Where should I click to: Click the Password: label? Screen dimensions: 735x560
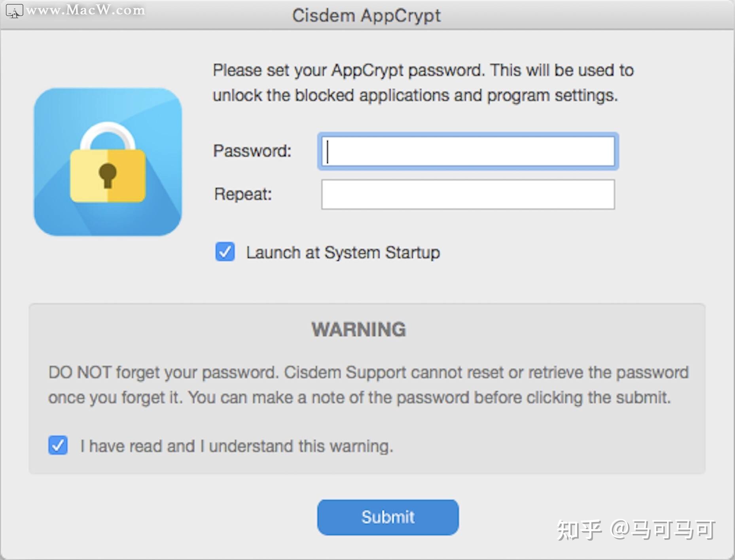pyautogui.click(x=252, y=151)
